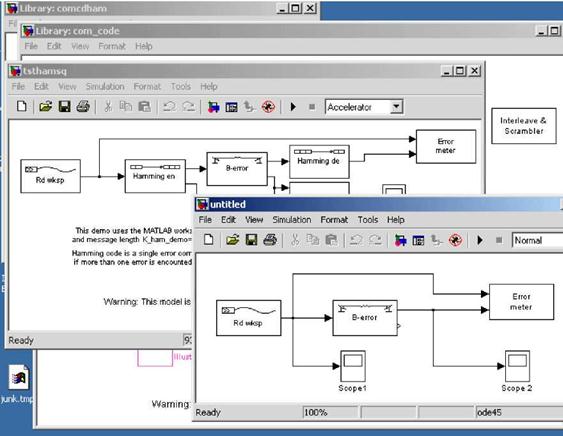The height and width of the screenshot is (436, 563).
Task: Click Redo arrow in tsthamsq toolbar
Action: point(189,106)
